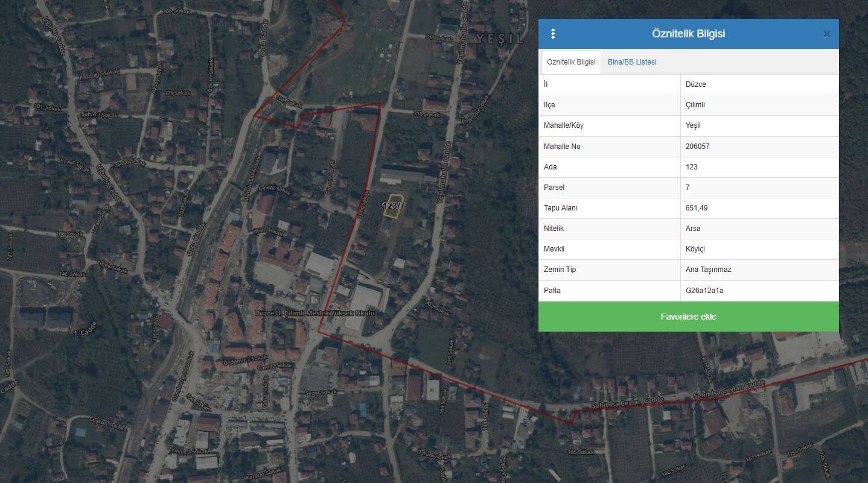Select the İl value Düzce
The height and width of the screenshot is (483, 868).
[696, 84]
